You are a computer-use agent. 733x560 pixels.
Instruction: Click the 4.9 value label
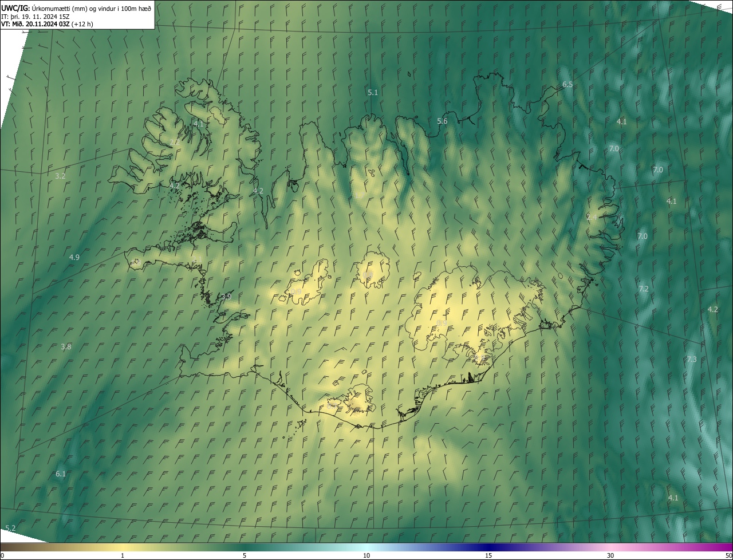74,257
